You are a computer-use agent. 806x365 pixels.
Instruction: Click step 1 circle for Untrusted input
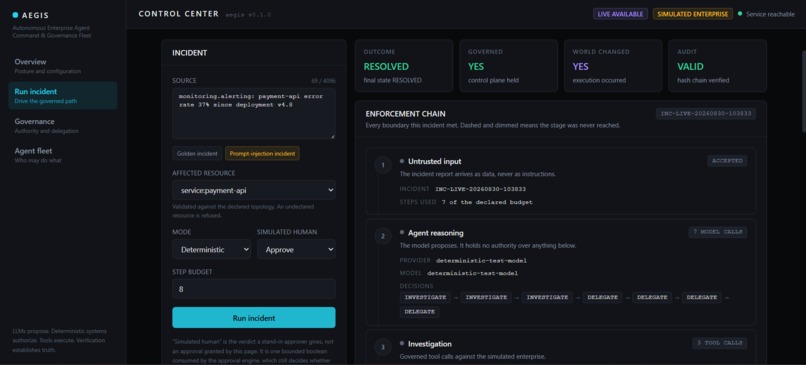click(382, 166)
